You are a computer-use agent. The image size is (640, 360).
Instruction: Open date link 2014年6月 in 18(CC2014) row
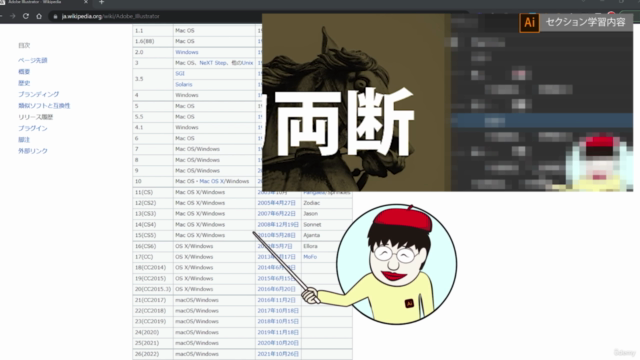[x=276, y=267]
